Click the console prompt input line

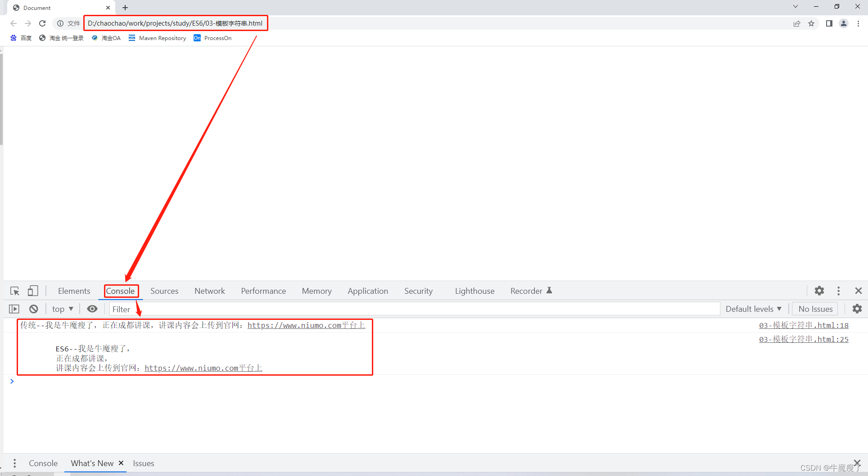(x=437, y=382)
